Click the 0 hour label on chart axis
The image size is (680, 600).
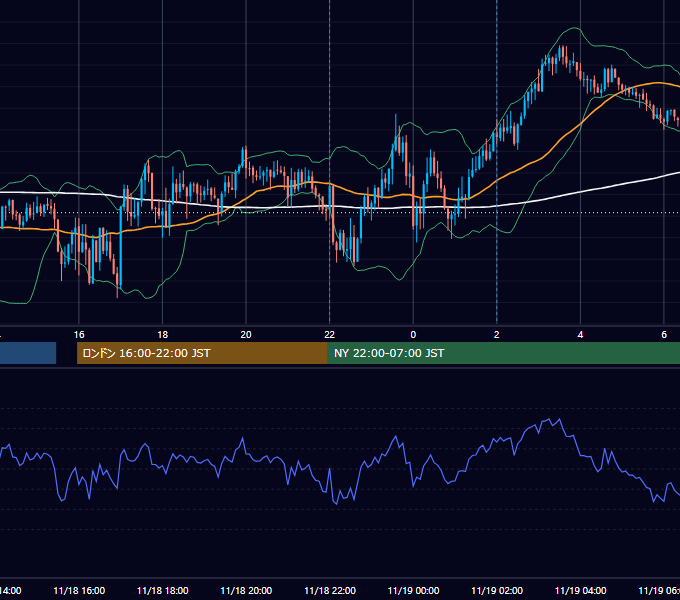[413, 335]
